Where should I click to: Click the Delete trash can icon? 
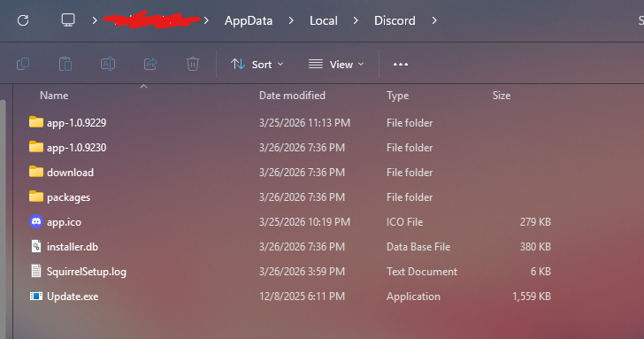pos(193,64)
